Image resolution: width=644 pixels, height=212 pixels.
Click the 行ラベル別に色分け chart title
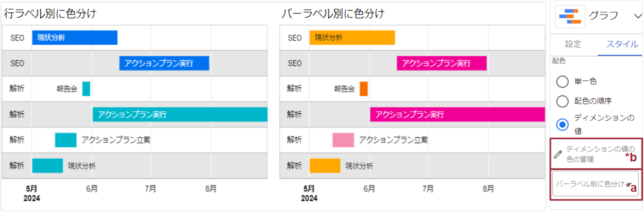pyautogui.click(x=50, y=13)
